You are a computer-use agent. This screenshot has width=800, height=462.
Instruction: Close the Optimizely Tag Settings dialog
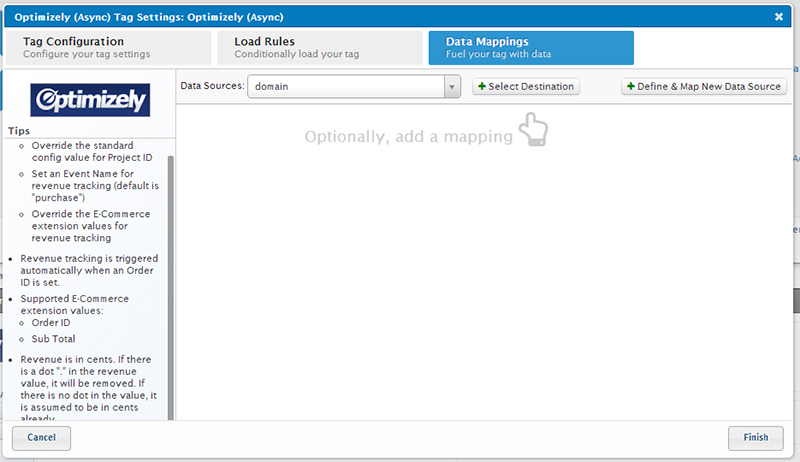[x=779, y=16]
